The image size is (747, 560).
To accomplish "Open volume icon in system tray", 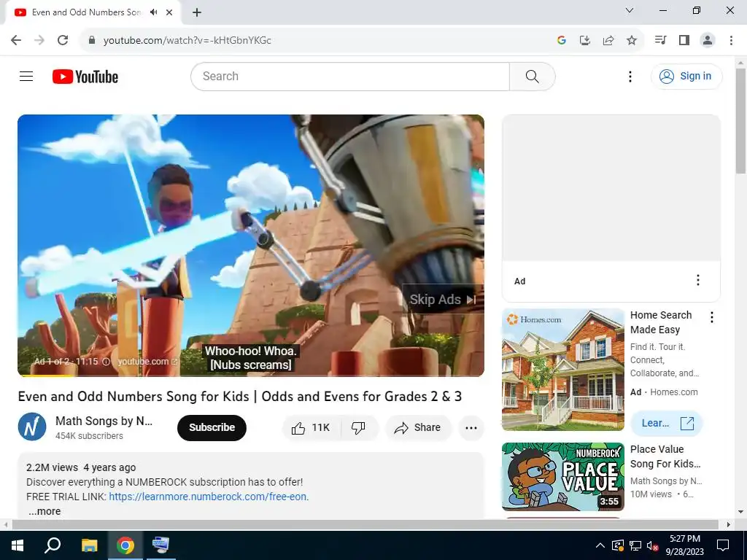I will tap(652, 545).
